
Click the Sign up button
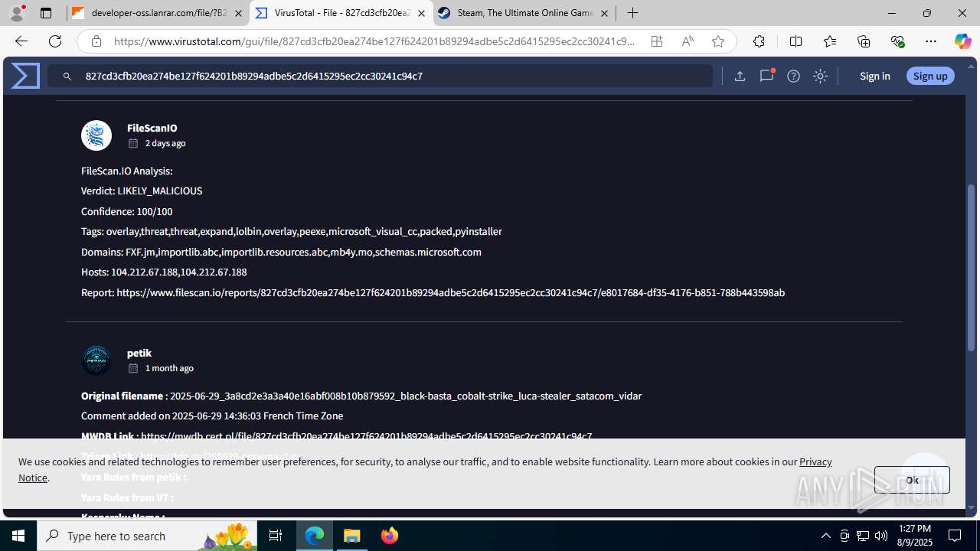930,76
